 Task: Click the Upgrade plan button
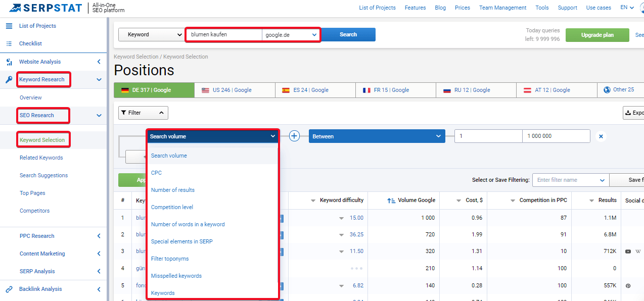[597, 35]
